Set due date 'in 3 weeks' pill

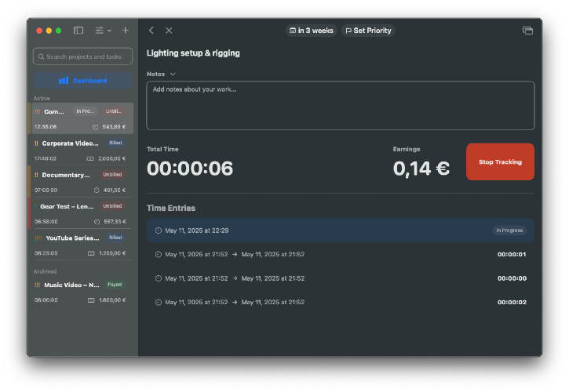point(312,31)
